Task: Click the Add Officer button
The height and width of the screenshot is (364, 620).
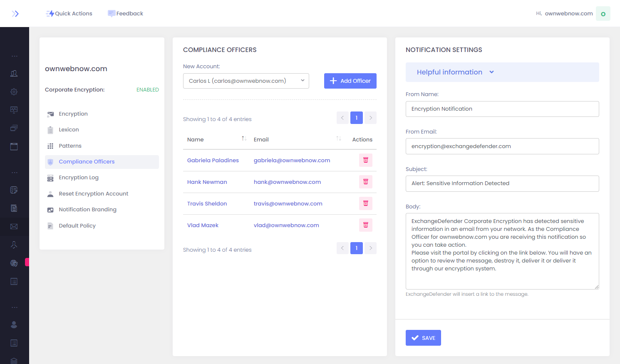Action: pyautogui.click(x=350, y=81)
